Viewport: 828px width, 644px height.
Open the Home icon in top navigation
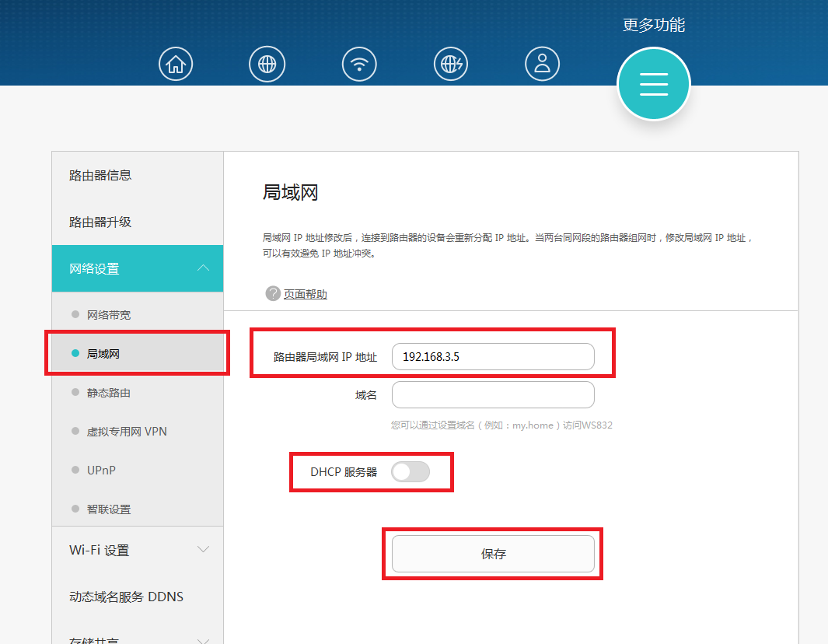[176, 64]
